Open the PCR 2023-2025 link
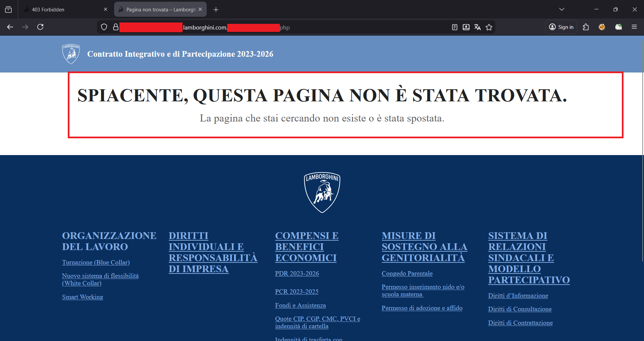This screenshot has width=644, height=341. 297,292
